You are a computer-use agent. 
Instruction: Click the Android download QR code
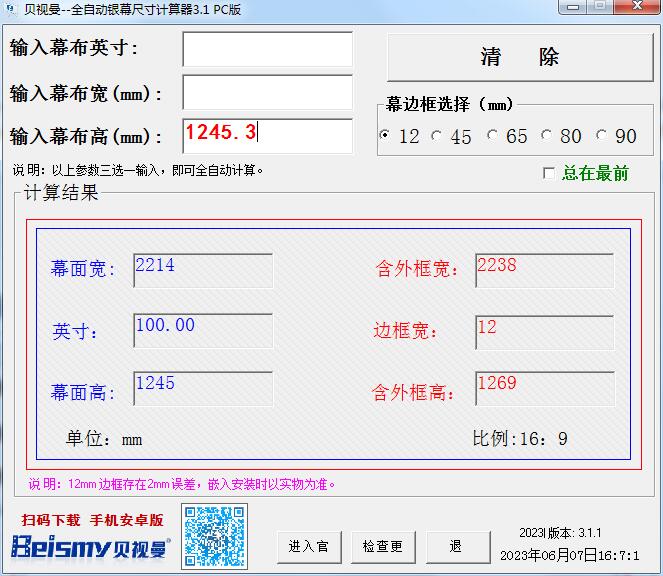point(214,536)
